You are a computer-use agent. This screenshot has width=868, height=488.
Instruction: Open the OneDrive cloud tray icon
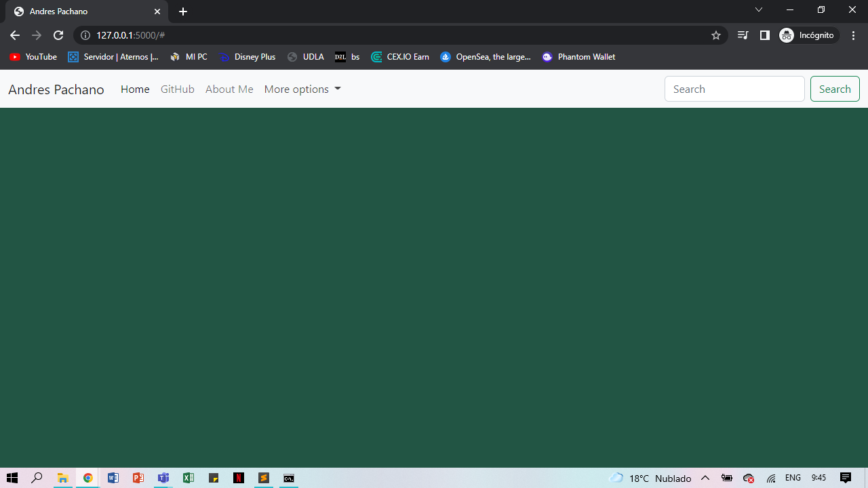pyautogui.click(x=749, y=478)
